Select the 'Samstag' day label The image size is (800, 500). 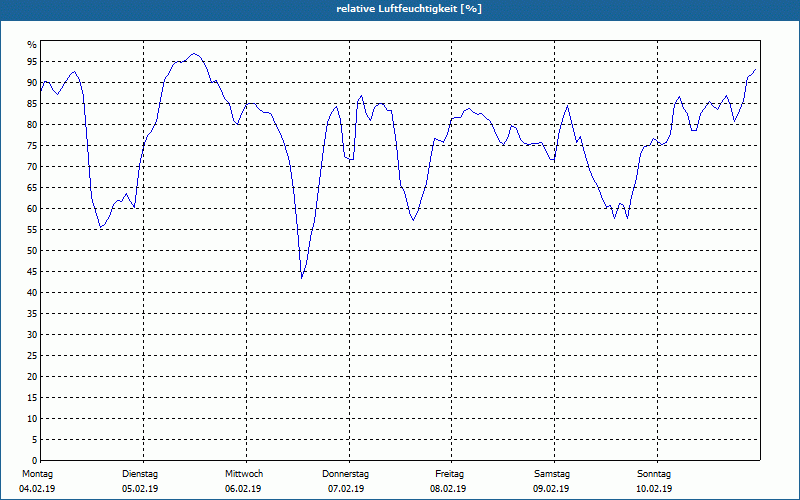pyautogui.click(x=552, y=474)
